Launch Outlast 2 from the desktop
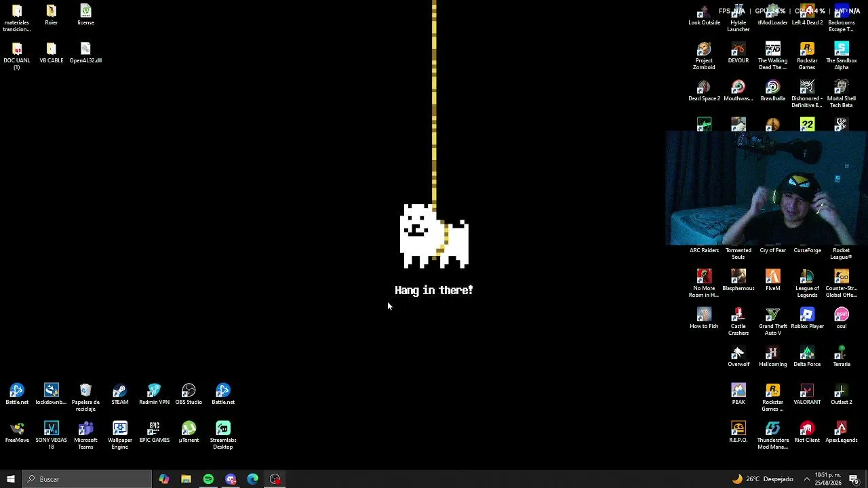The image size is (868, 488). [x=842, y=394]
